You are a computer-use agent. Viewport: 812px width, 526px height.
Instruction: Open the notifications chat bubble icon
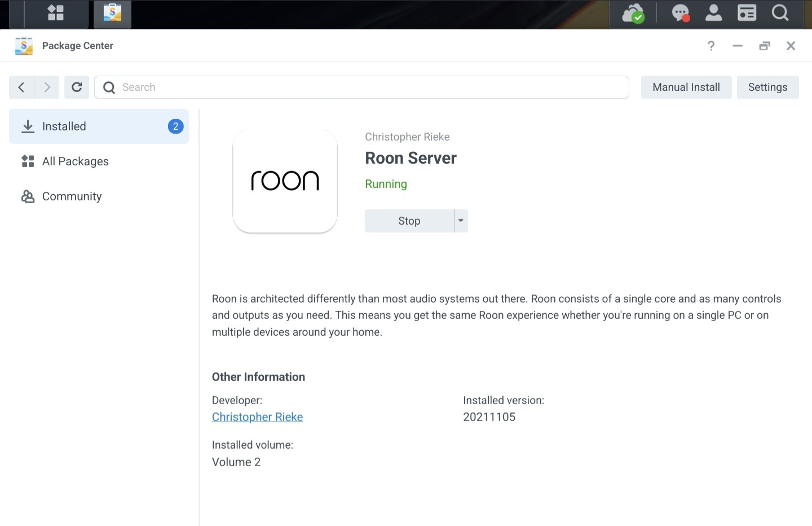681,14
